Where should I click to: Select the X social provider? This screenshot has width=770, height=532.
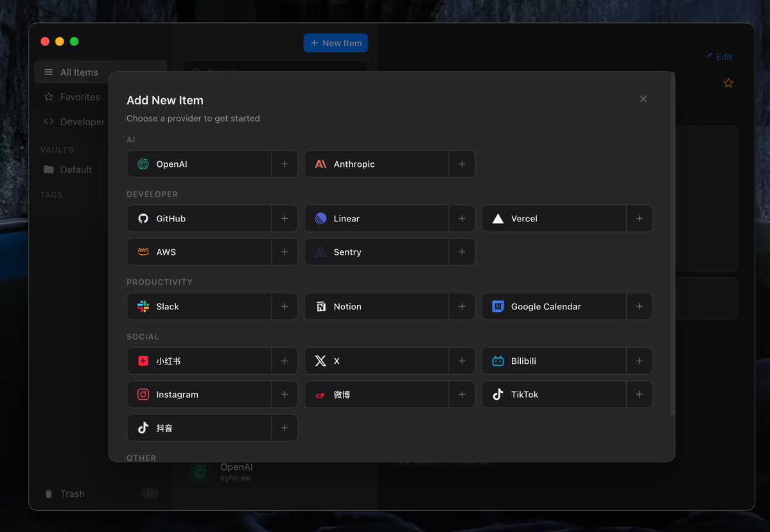click(377, 361)
